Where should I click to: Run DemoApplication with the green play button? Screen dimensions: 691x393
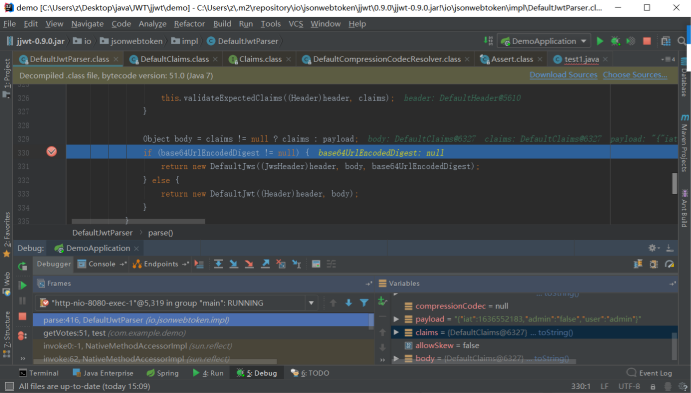tap(600, 41)
